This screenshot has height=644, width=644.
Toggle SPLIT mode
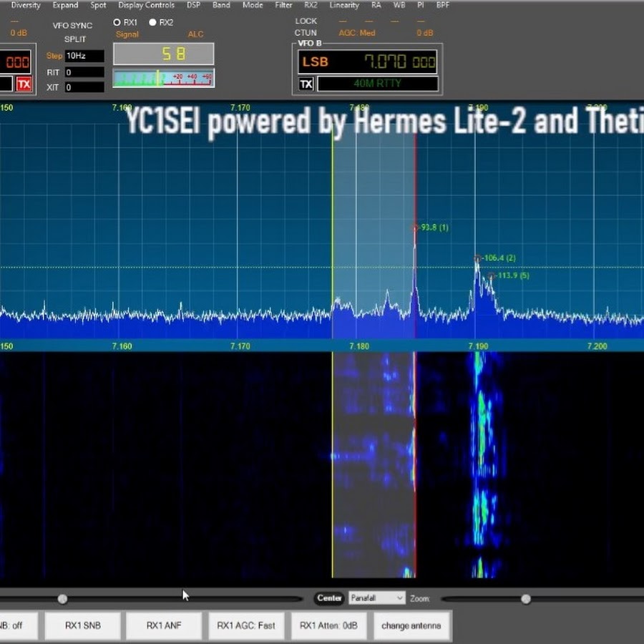[x=75, y=39]
